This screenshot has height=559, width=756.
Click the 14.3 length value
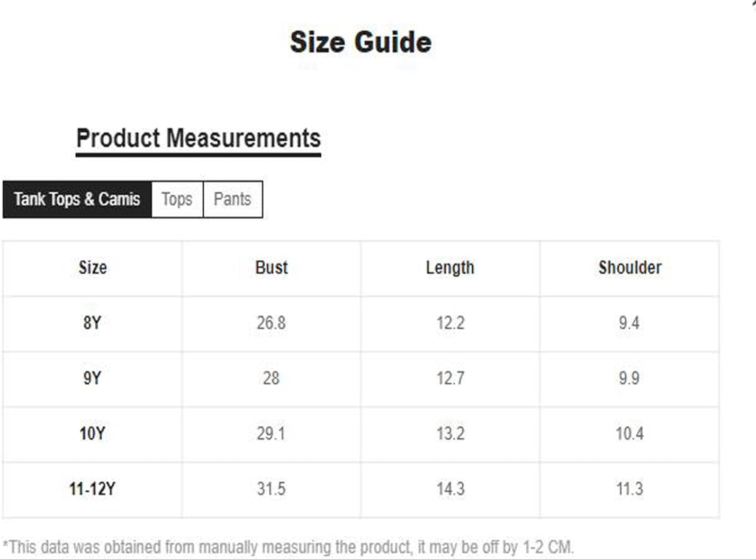[450, 489]
